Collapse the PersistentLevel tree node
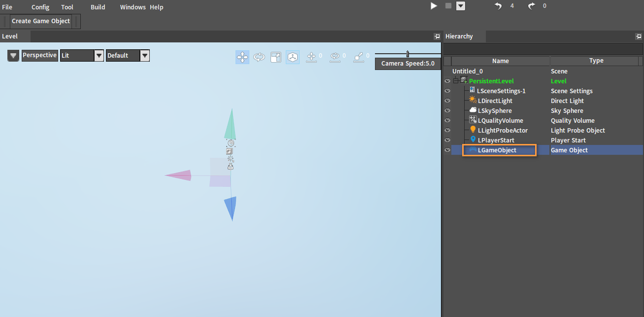Viewport: 644px width, 317px height. point(456,81)
